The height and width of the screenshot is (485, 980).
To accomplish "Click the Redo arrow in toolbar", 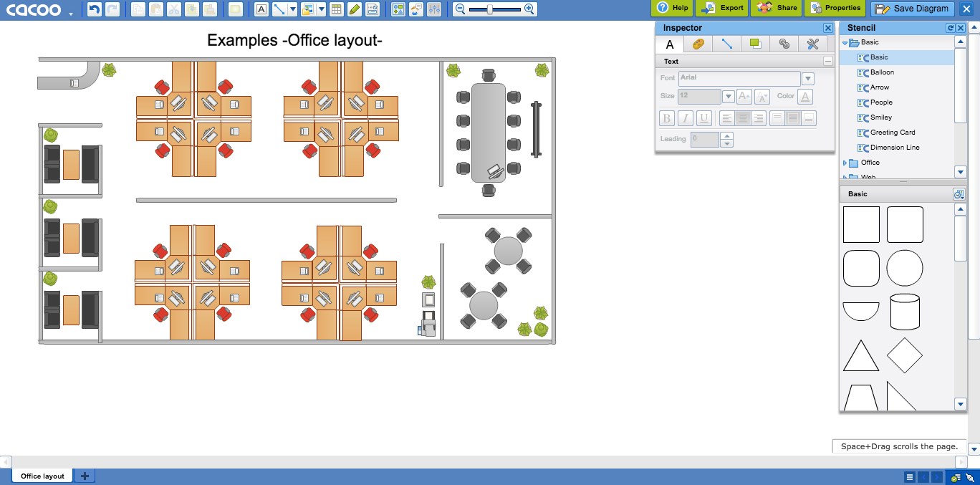I will (112, 9).
